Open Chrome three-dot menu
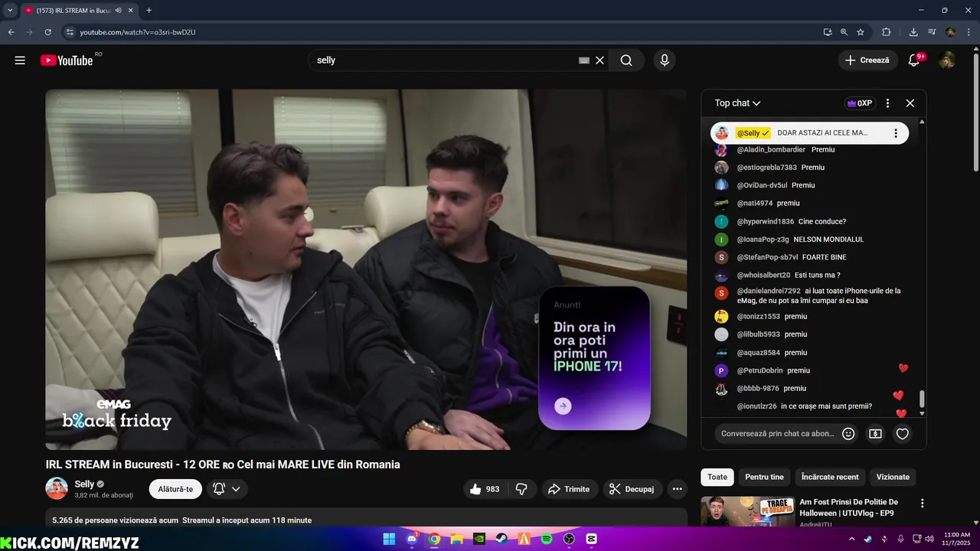Screen dimensions: 980x551 coord(968,32)
